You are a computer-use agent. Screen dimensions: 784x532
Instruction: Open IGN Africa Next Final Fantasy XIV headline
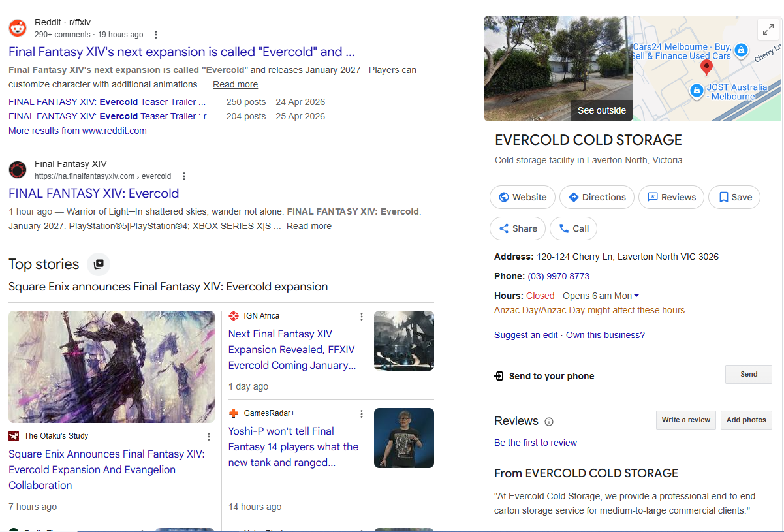(x=292, y=350)
